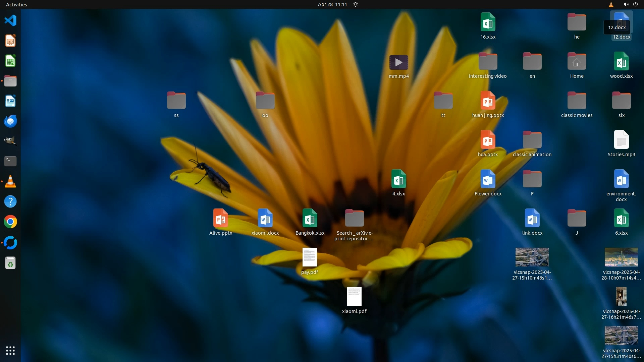Open the clock and calendar menu
Image resolution: width=644 pixels, height=362 pixels.
pyautogui.click(x=332, y=4)
